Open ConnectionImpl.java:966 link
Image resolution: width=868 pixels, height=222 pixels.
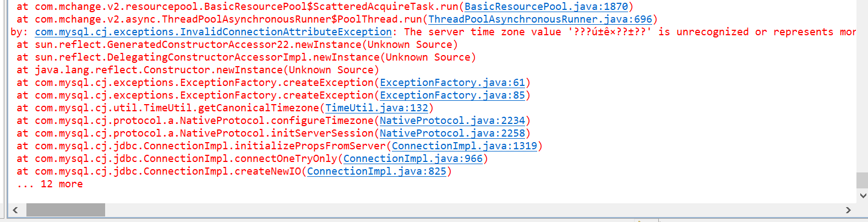tap(413, 159)
